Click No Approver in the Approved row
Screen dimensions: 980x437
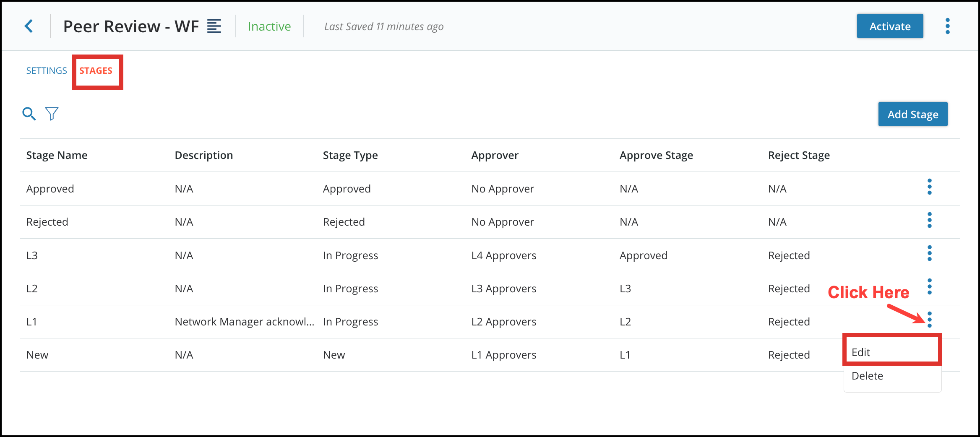point(503,189)
